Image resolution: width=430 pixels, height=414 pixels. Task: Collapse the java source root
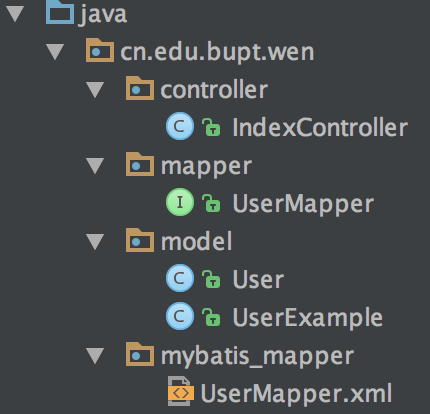(x=15, y=15)
